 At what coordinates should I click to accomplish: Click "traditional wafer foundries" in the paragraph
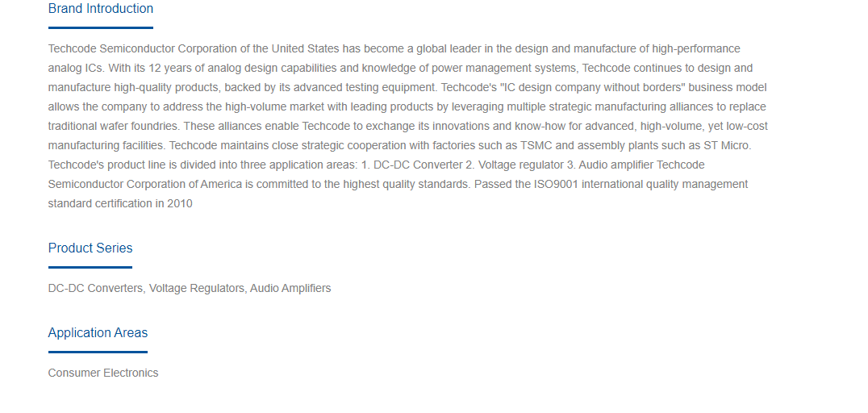(x=114, y=126)
